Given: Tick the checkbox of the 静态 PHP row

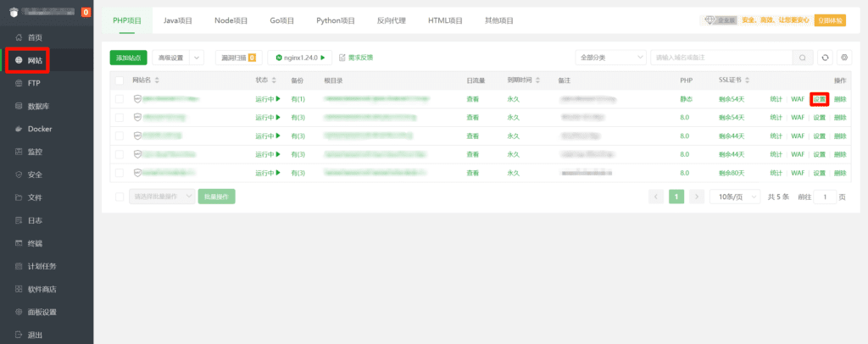Looking at the screenshot, I should (120, 99).
